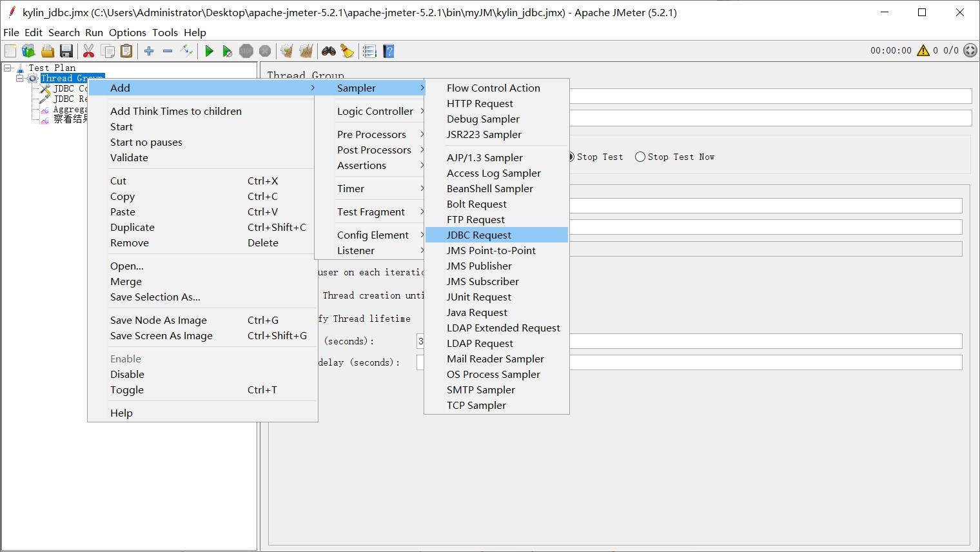The image size is (980, 552).
Task: Click the Open file folder icon
Action: [47, 51]
